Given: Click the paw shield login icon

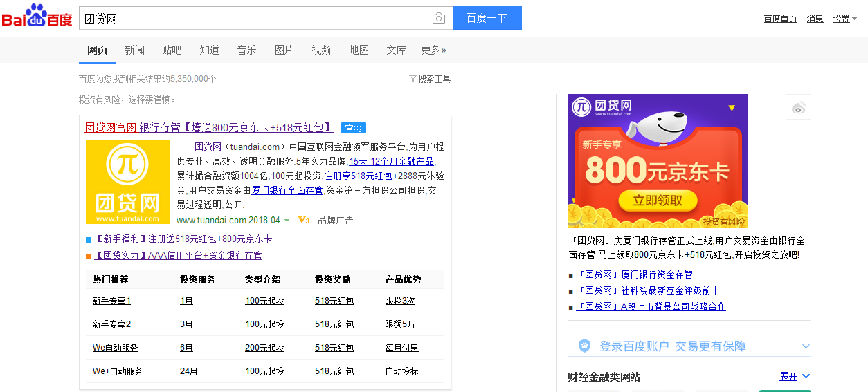Looking at the screenshot, I should pyautogui.click(x=585, y=346).
